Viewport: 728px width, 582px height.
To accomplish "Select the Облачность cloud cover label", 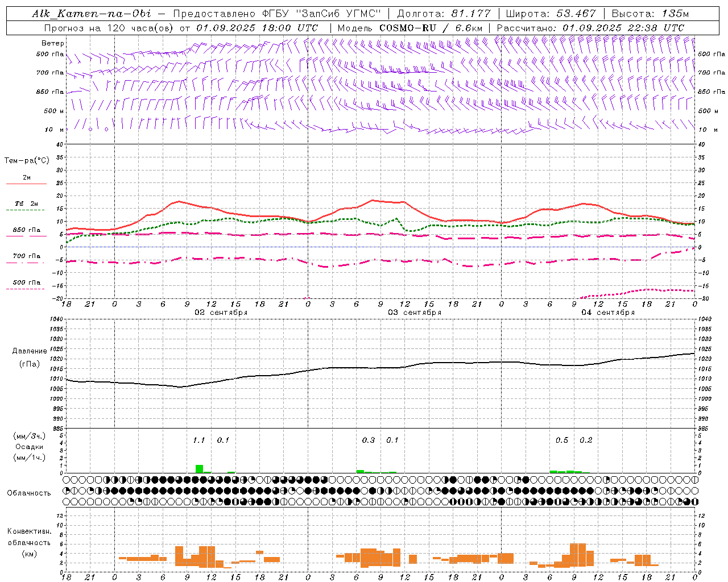I will click(29, 493).
